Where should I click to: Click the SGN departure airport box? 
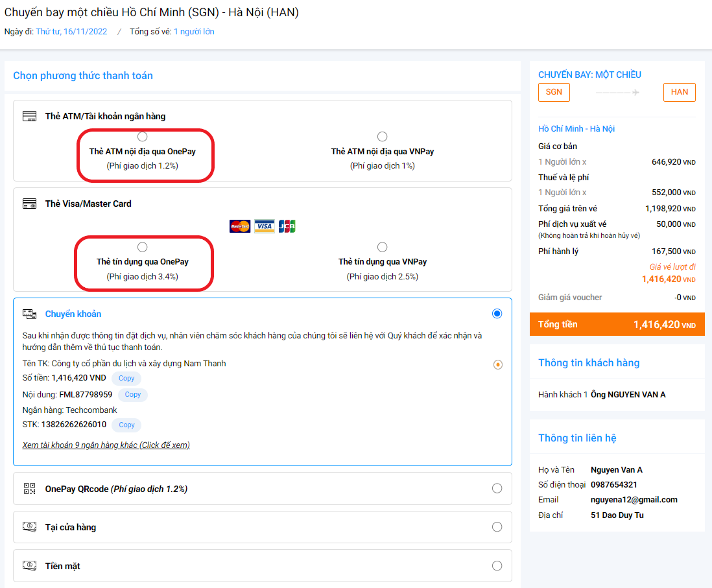[x=554, y=92]
